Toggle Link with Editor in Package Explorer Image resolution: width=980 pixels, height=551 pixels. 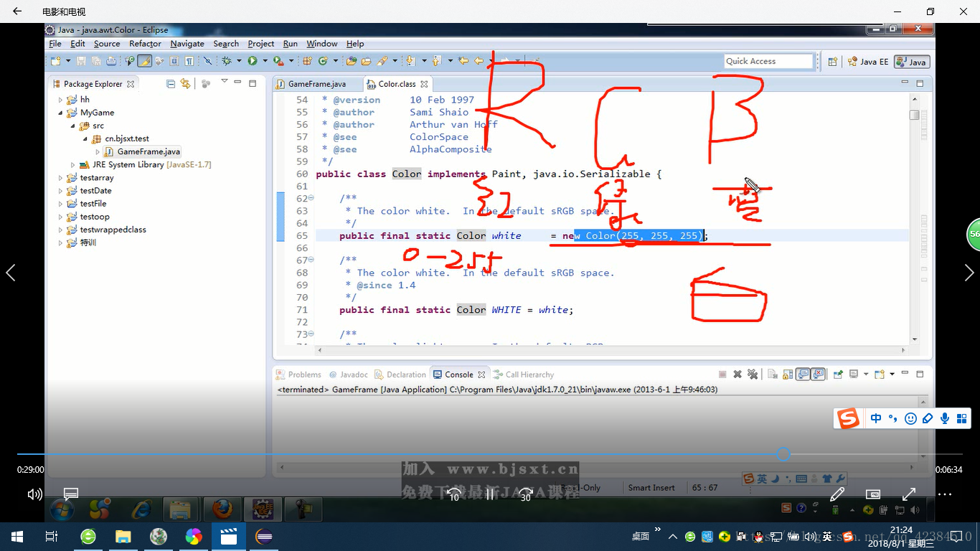pyautogui.click(x=186, y=84)
